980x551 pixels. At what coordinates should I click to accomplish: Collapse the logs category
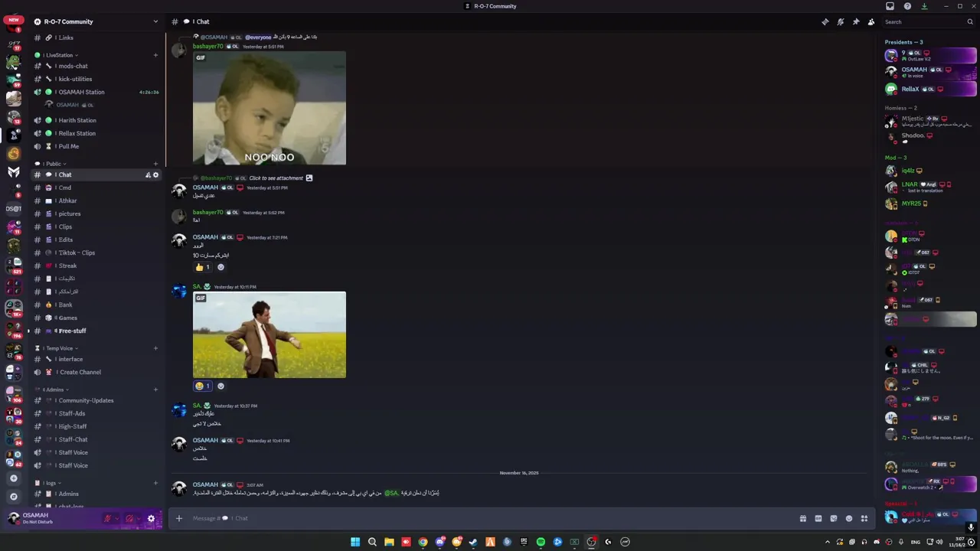49,483
